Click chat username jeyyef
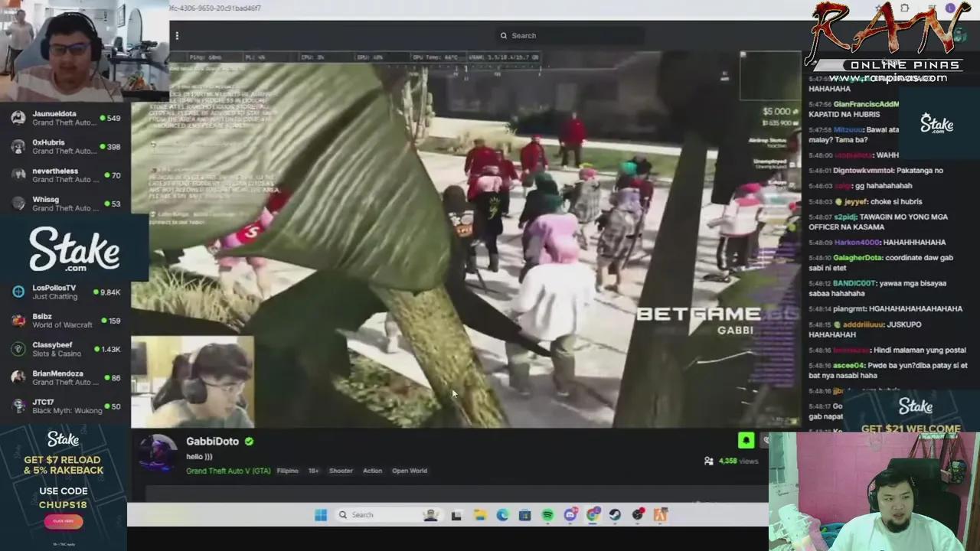The width and height of the screenshot is (980, 551). pos(856,202)
